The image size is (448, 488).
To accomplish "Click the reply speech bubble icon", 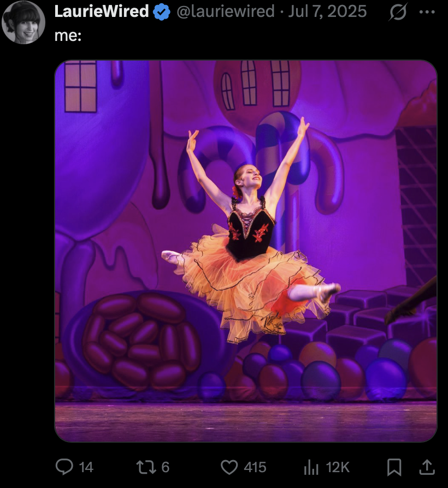I will pyautogui.click(x=64, y=467).
